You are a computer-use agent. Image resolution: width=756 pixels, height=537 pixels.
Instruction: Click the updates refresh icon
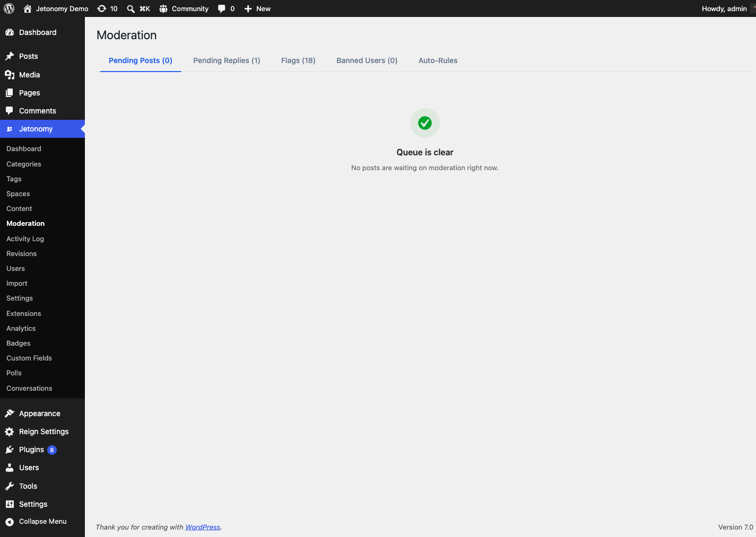pyautogui.click(x=102, y=8)
